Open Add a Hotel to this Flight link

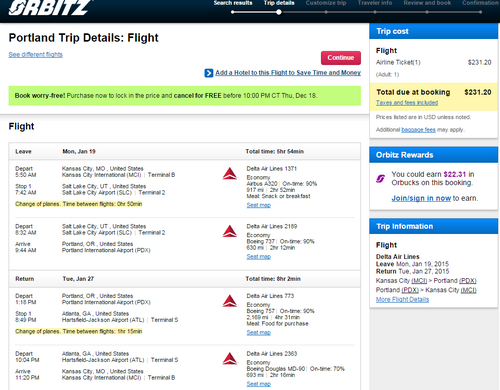288,73
